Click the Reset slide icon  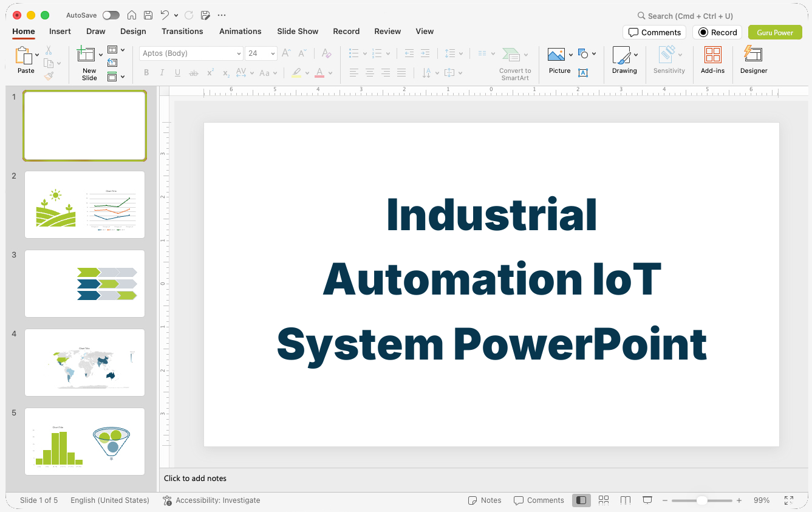click(x=112, y=63)
